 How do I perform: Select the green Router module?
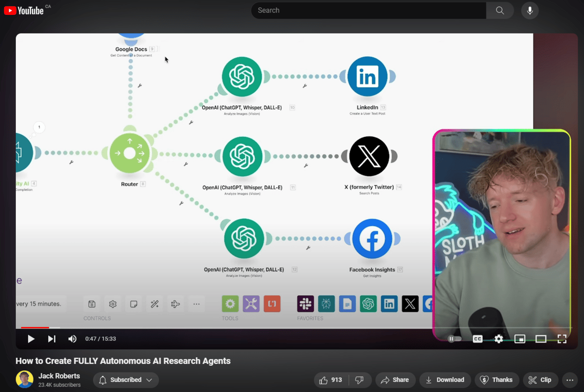pos(130,153)
